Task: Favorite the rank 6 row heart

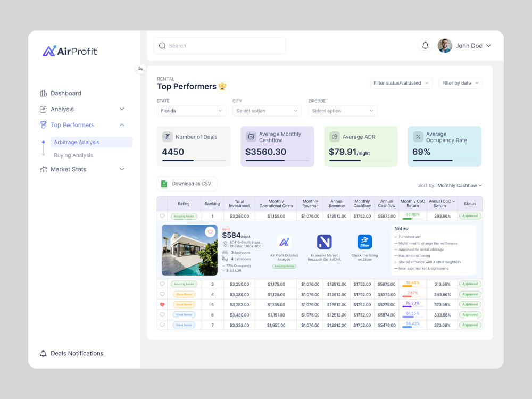Action: pos(162,315)
